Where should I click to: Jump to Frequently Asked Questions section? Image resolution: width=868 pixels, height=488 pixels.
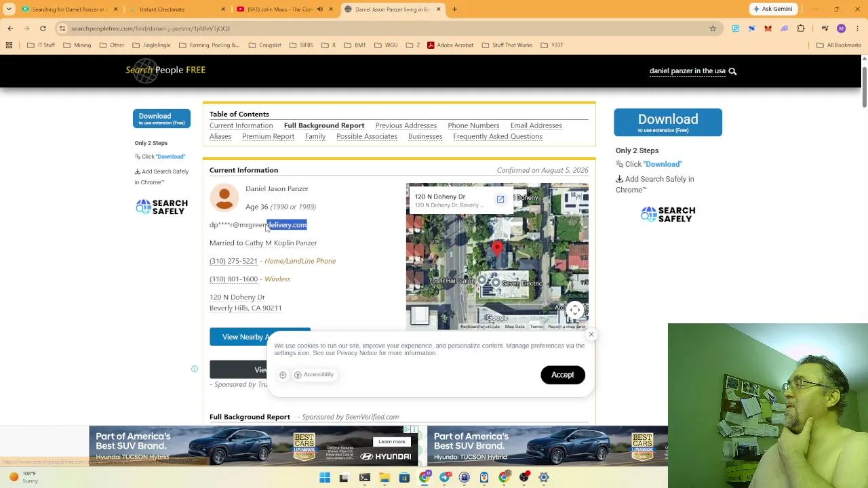click(498, 136)
